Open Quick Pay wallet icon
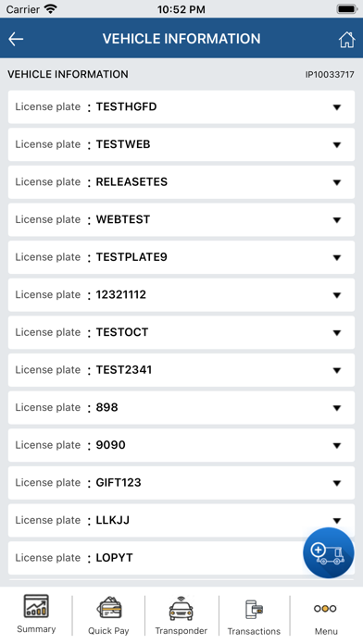Screen dimensions: 363x644 [x=108, y=608]
